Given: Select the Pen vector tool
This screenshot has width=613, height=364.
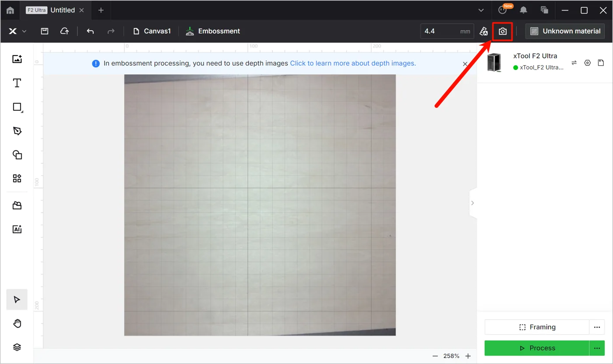Looking at the screenshot, I should (x=17, y=131).
